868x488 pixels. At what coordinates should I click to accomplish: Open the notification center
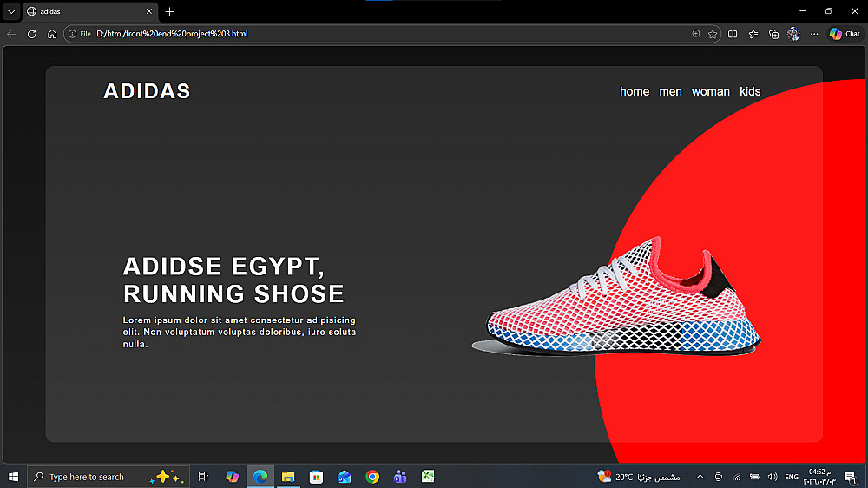(x=851, y=477)
